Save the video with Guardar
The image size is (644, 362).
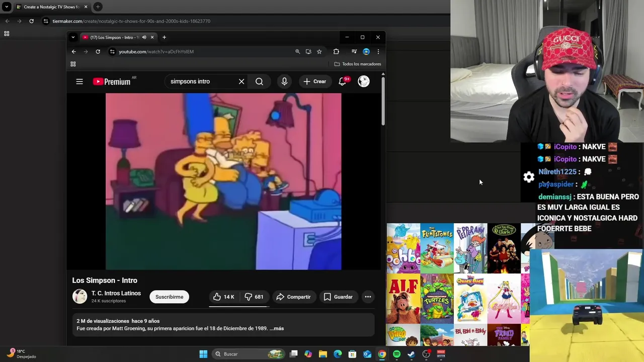click(x=338, y=297)
